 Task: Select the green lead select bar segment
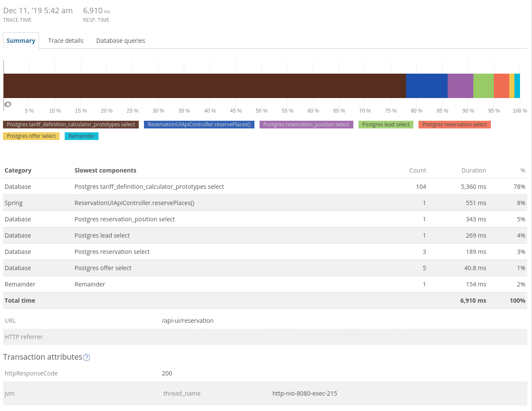click(484, 86)
